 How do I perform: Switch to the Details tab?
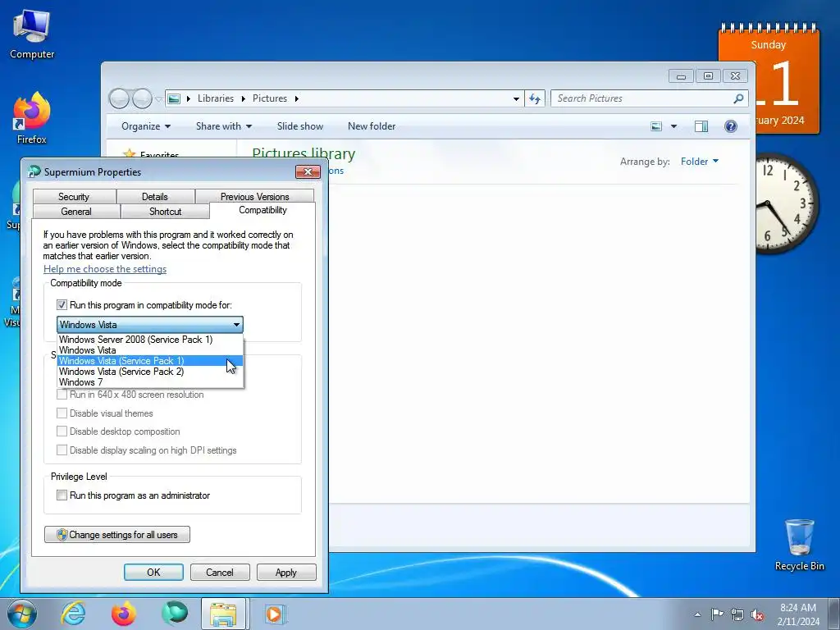click(155, 197)
